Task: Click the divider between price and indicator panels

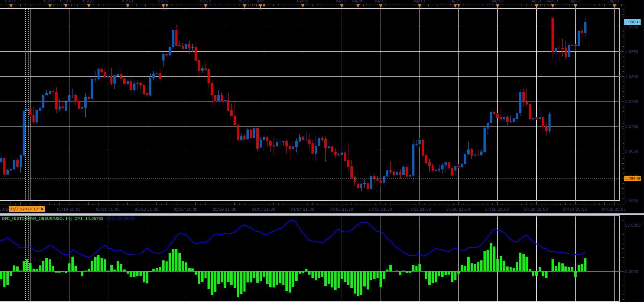Action: coord(322,214)
